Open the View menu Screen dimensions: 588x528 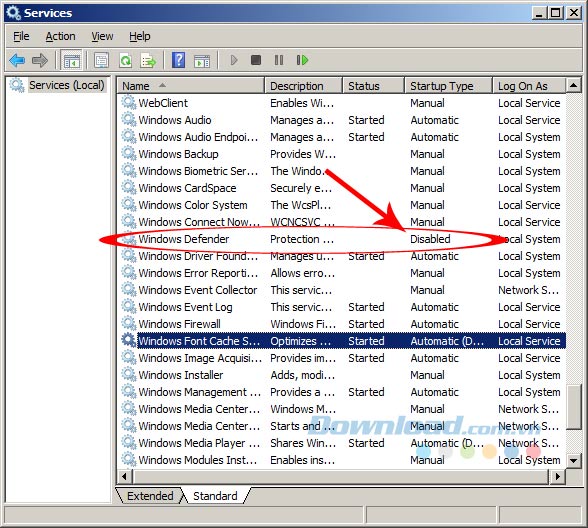click(x=102, y=36)
